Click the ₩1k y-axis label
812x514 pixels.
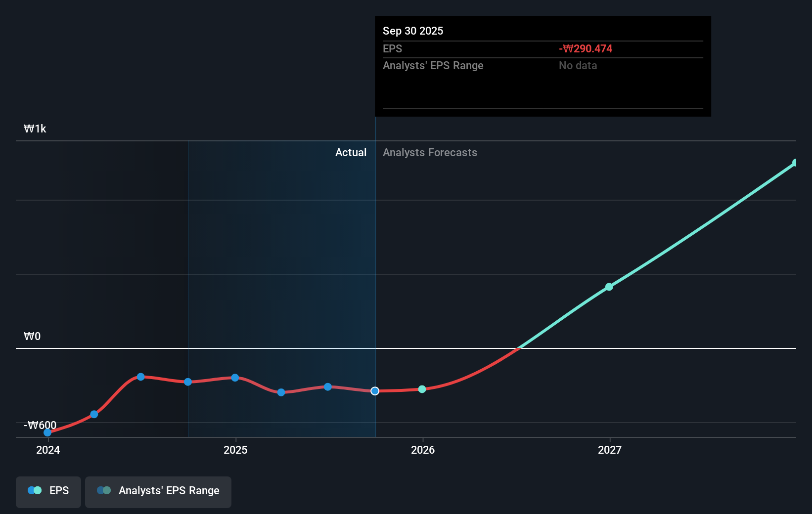coord(35,129)
